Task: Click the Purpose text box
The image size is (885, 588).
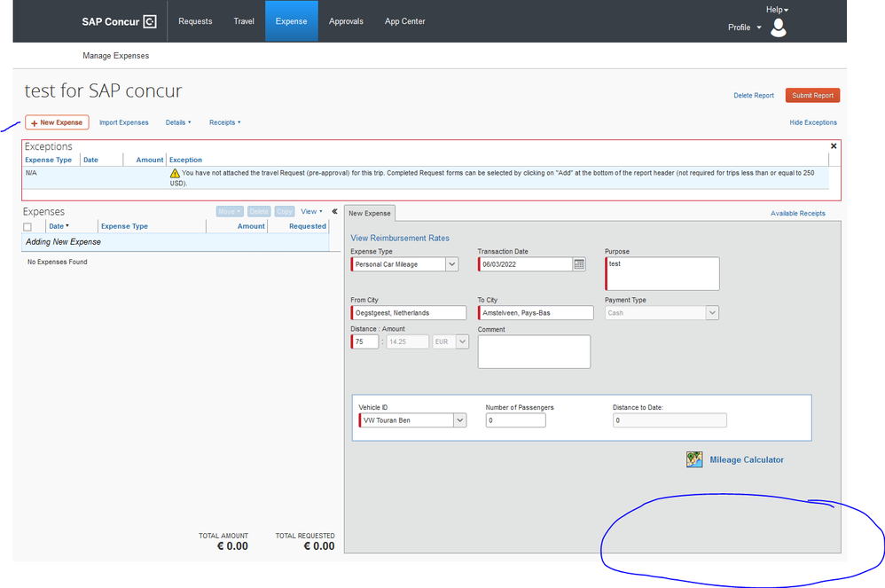Action: click(662, 274)
